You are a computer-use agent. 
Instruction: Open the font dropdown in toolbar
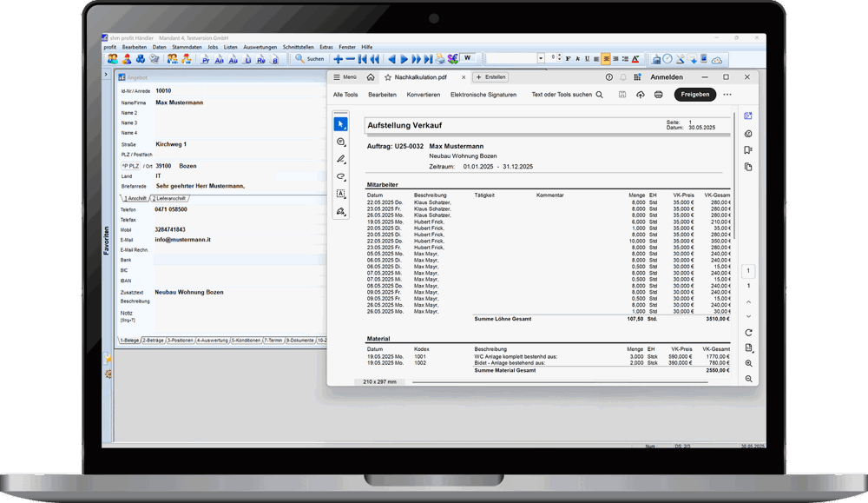(x=541, y=59)
